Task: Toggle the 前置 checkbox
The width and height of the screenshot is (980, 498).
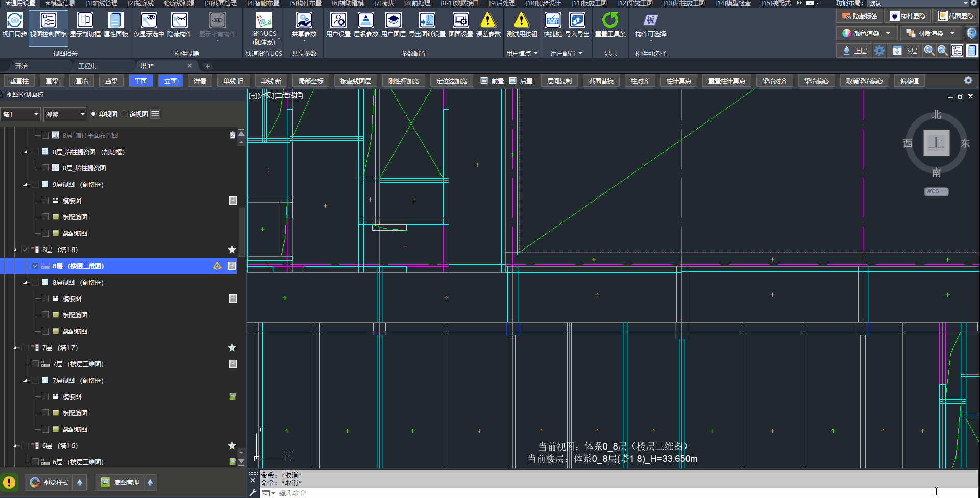Action: 484,81
